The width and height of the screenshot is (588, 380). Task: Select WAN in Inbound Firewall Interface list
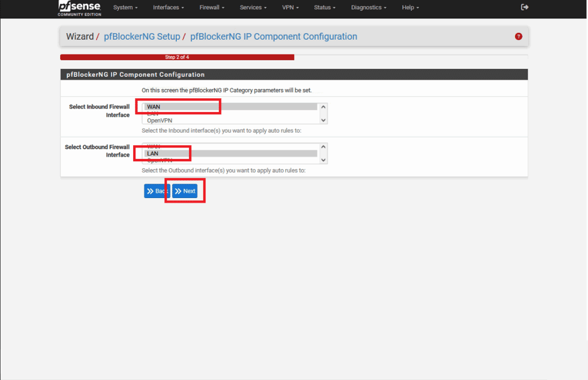pos(231,107)
